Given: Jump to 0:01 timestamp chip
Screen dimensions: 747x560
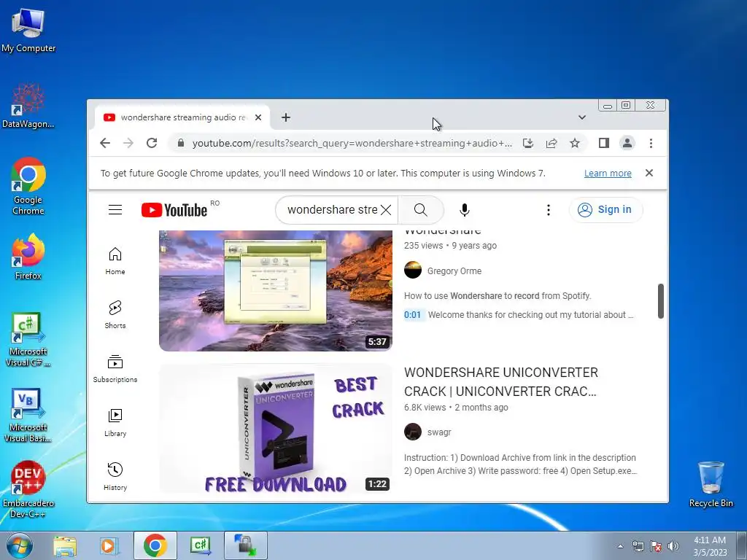Looking at the screenshot, I should (x=413, y=315).
